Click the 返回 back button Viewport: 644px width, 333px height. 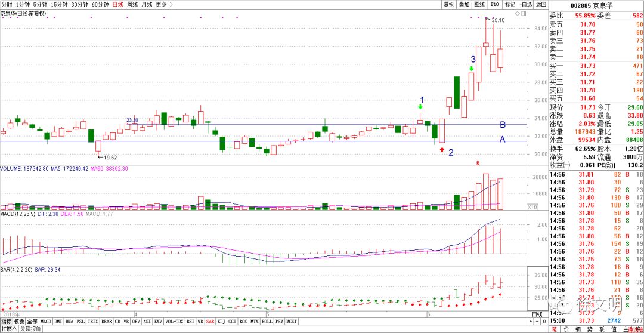click(x=541, y=5)
